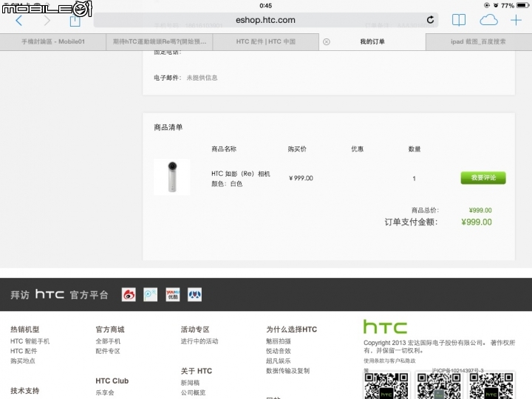Focus the eshop.htc.com address bar

pyautogui.click(x=266, y=20)
